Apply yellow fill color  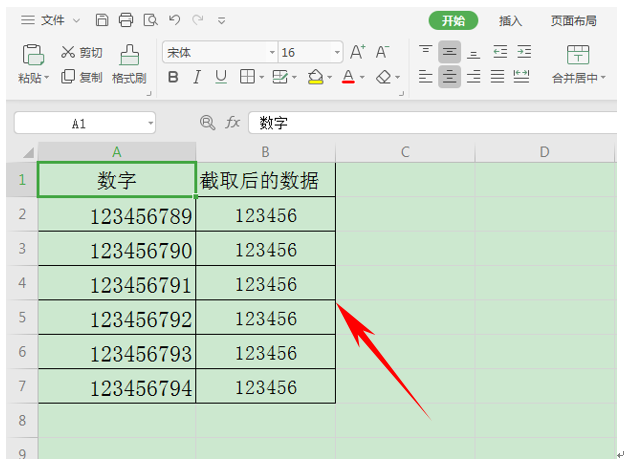(316, 77)
